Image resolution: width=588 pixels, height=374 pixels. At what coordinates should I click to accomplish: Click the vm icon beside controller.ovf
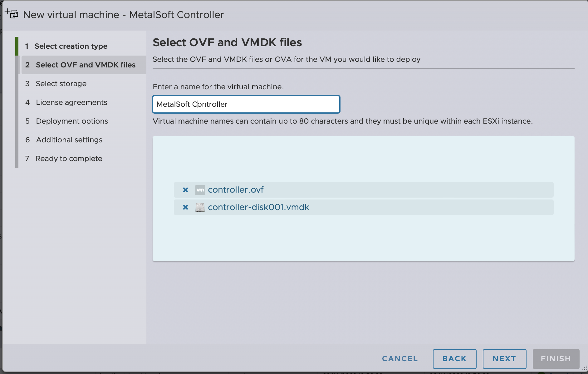pos(200,190)
